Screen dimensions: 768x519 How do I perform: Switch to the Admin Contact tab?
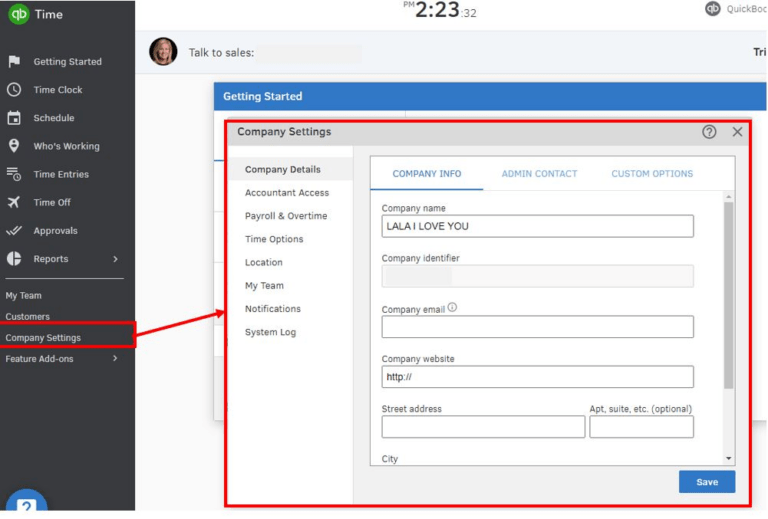(539, 173)
